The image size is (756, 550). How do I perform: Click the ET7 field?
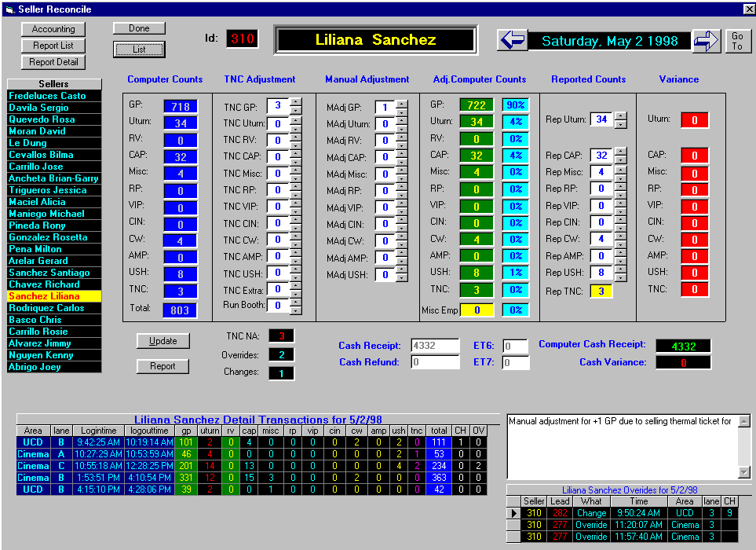[516, 362]
